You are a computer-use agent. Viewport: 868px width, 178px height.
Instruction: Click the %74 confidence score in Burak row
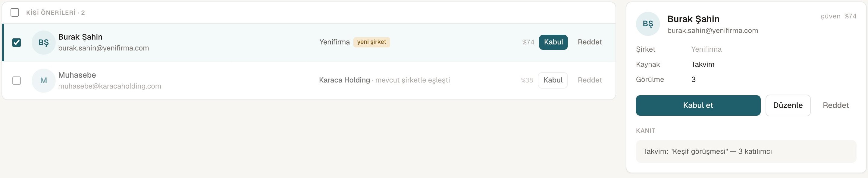click(528, 42)
